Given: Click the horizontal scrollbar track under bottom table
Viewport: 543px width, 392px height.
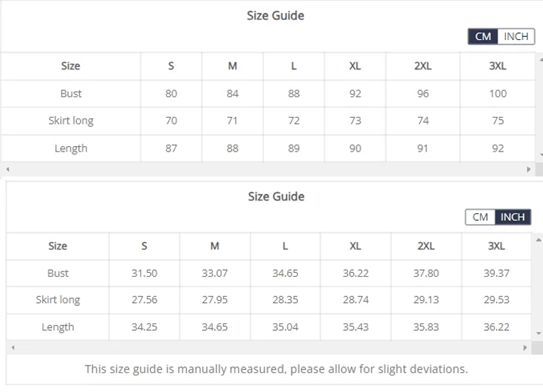Looking at the screenshot, I should [264, 348].
